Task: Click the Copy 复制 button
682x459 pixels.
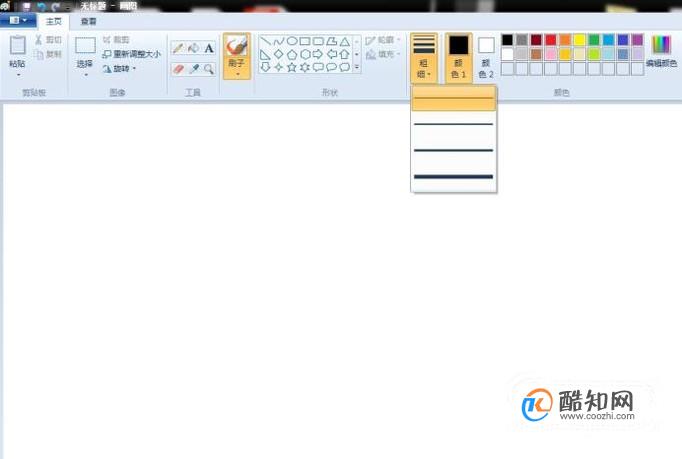Action: pyautogui.click(x=49, y=54)
